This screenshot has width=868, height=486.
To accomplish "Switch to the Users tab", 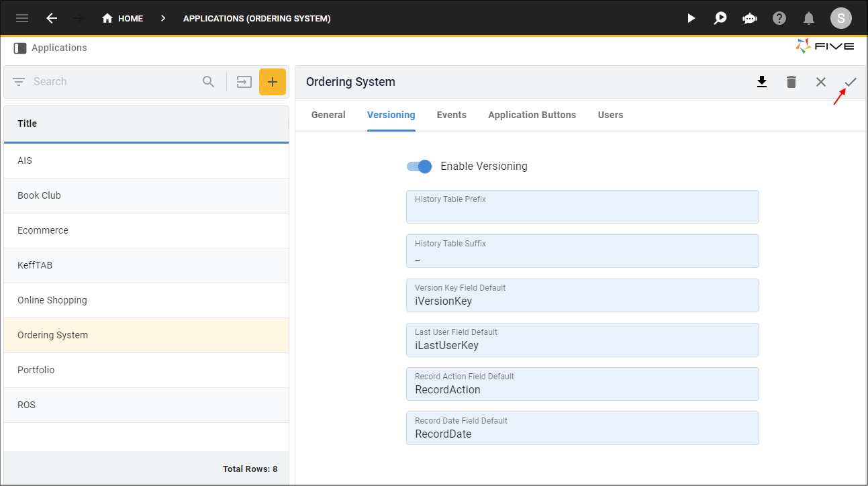I will tap(611, 115).
